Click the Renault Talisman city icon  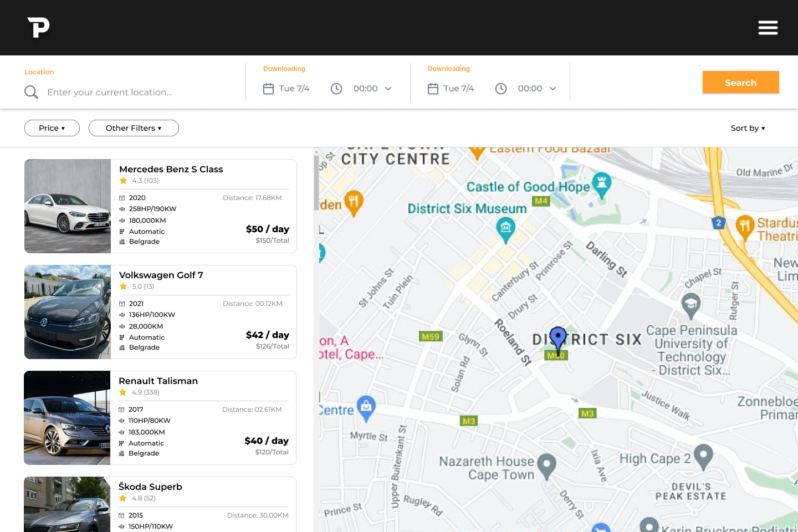pos(121,453)
